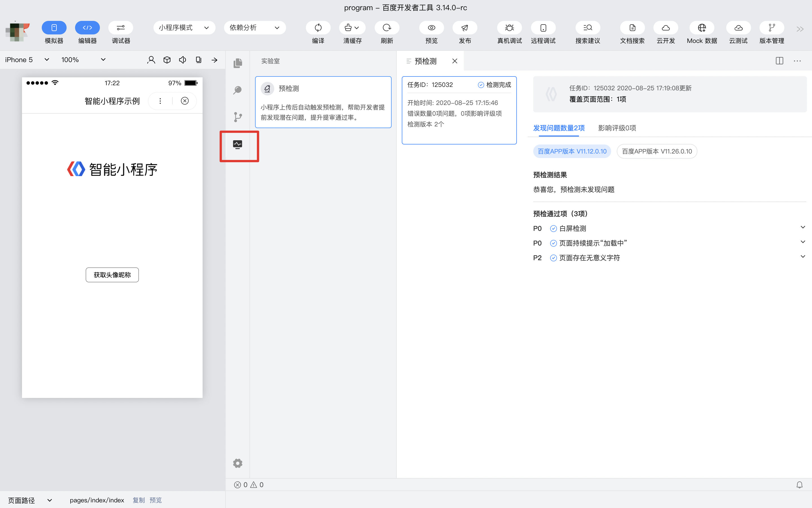812x508 pixels.
Task: Toggle the 模拟器 simulator panel
Action: tap(54, 28)
